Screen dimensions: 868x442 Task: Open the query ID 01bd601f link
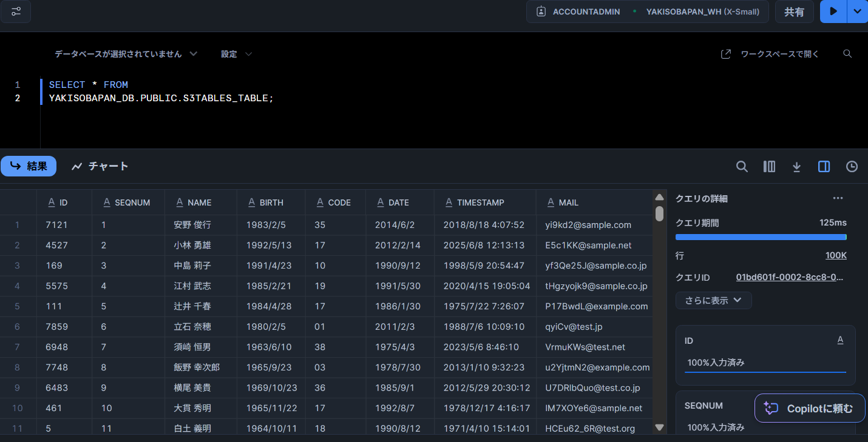(x=790, y=277)
